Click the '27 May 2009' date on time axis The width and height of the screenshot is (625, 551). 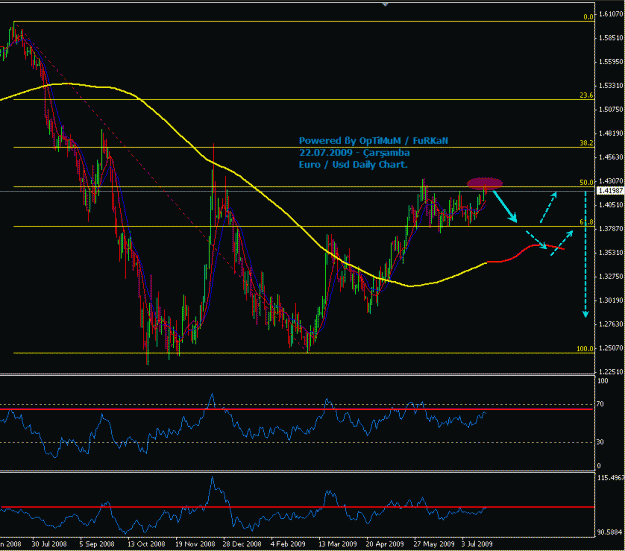coord(434,544)
